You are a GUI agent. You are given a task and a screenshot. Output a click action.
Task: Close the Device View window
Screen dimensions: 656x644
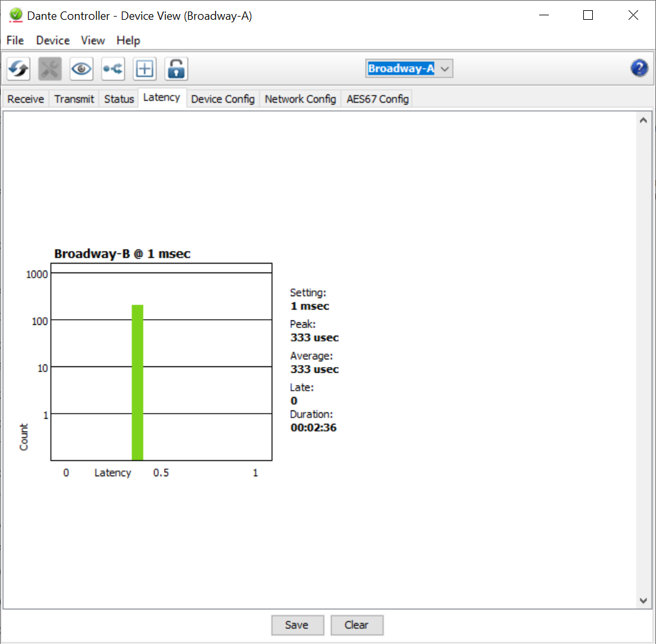[x=633, y=15]
